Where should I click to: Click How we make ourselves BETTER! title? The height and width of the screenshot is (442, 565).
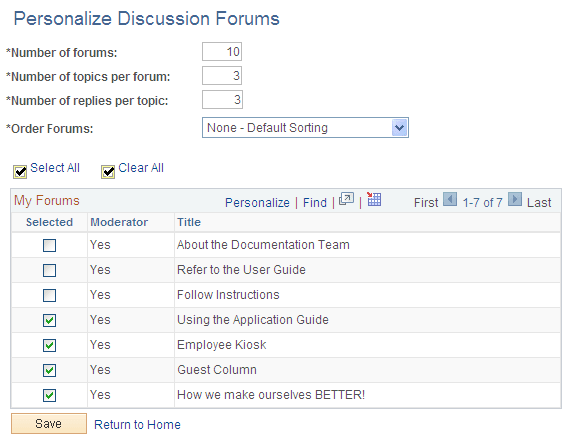click(271, 395)
